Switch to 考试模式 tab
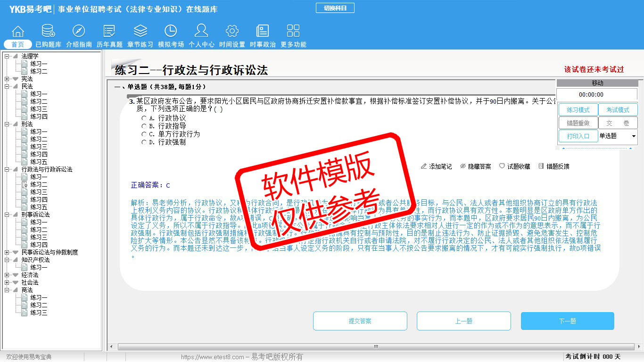The image size is (644, 362). click(618, 110)
